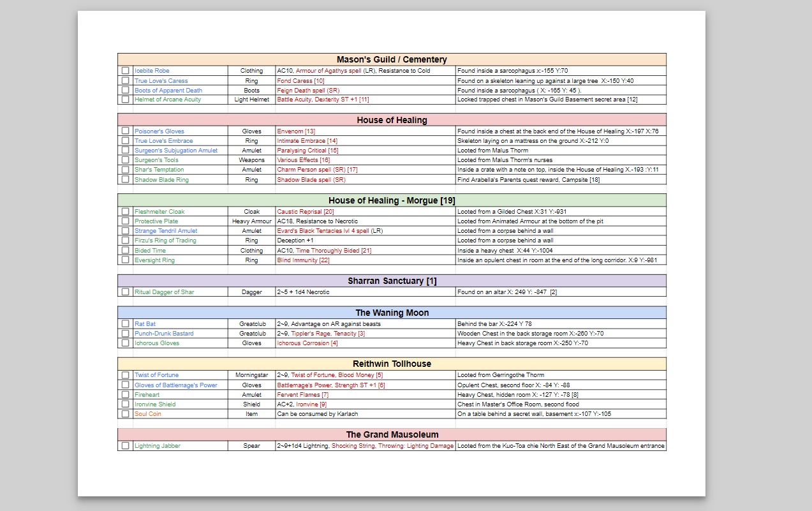This screenshot has height=511, width=812.
Task: Click the Spear type cell
Action: tap(251, 446)
